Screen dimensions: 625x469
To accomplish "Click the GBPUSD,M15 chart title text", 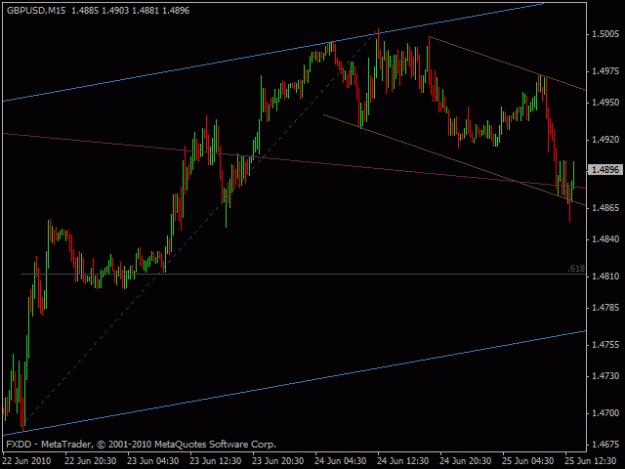I will (x=36, y=11).
